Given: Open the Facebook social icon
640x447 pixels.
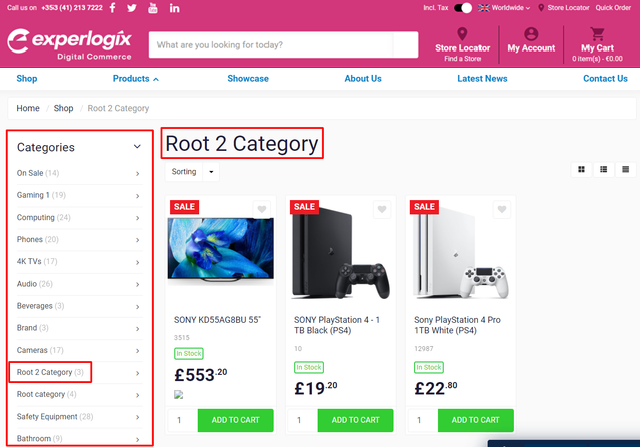Looking at the screenshot, I should (111, 8).
